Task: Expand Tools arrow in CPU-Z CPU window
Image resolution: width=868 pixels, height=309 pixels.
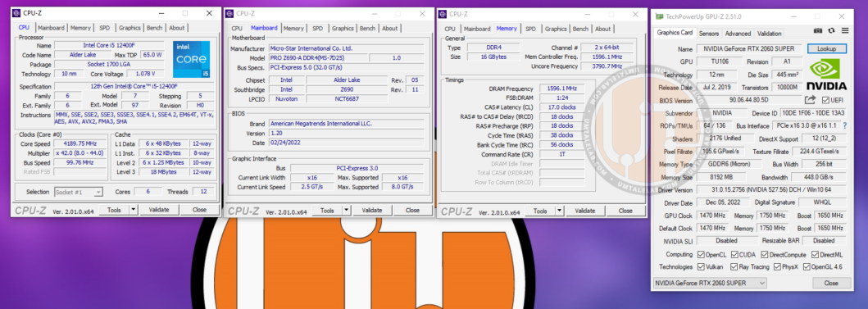Action: point(133,210)
